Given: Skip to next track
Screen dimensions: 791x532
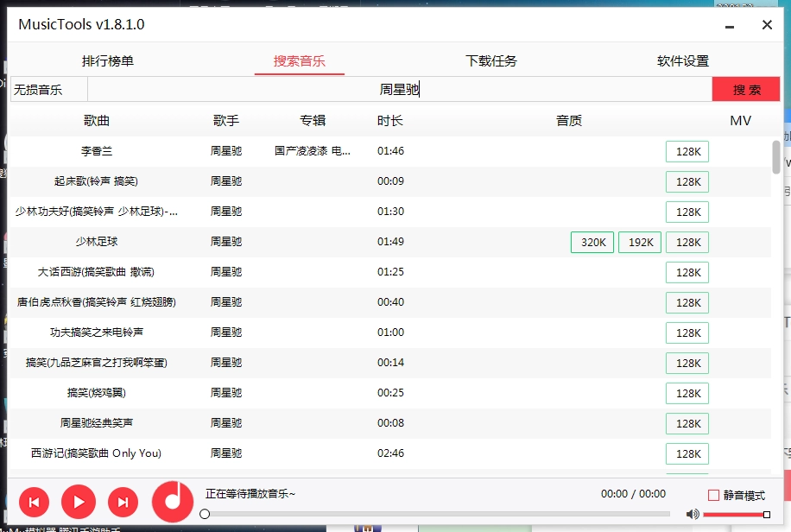Looking at the screenshot, I should click(x=123, y=502).
